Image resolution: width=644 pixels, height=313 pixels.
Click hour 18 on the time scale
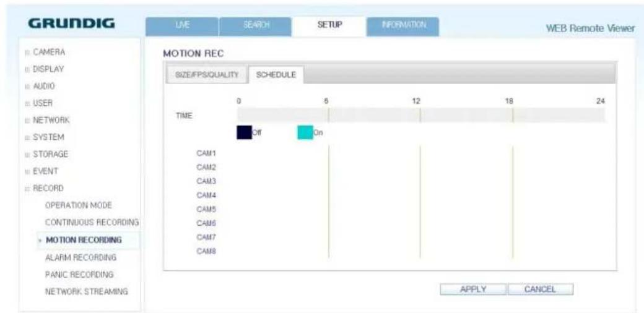(x=509, y=101)
